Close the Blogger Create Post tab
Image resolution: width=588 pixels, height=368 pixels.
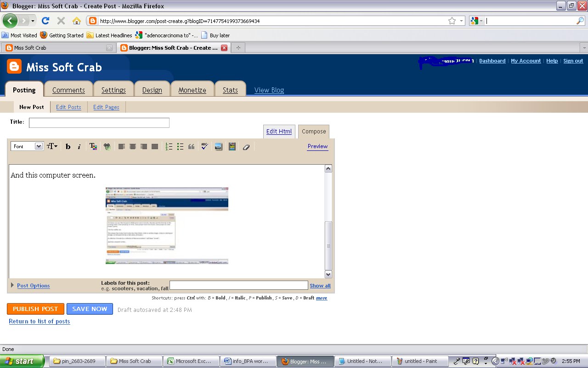click(224, 48)
